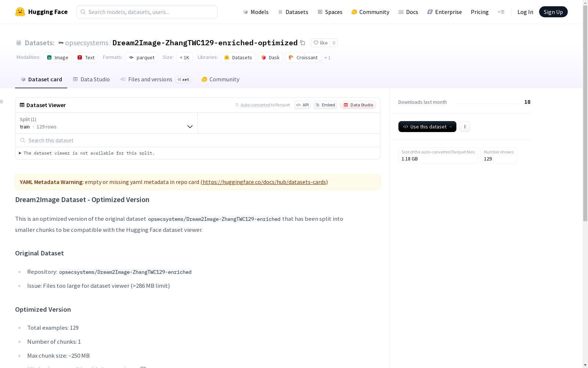This screenshot has height=368, width=588.
Task: Click the Dataset Viewer heading
Action: [46, 105]
